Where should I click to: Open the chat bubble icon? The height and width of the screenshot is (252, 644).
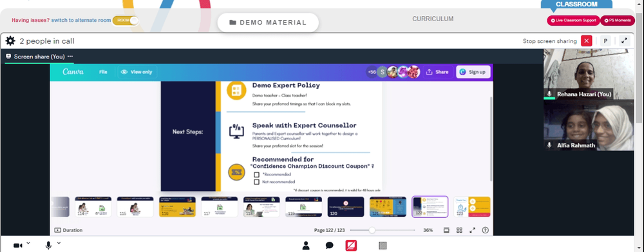tap(329, 246)
